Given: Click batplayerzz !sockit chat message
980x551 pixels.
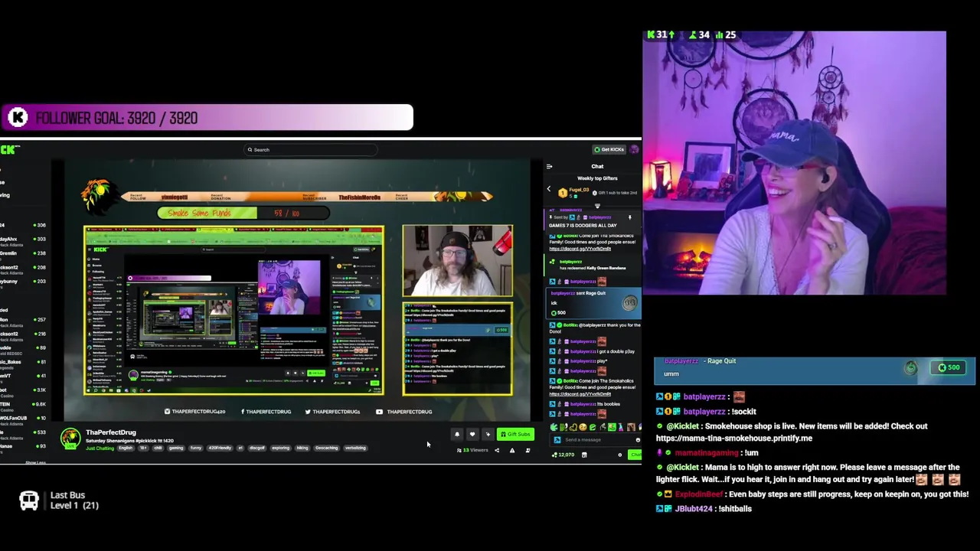Looking at the screenshot, I should coord(706,412).
